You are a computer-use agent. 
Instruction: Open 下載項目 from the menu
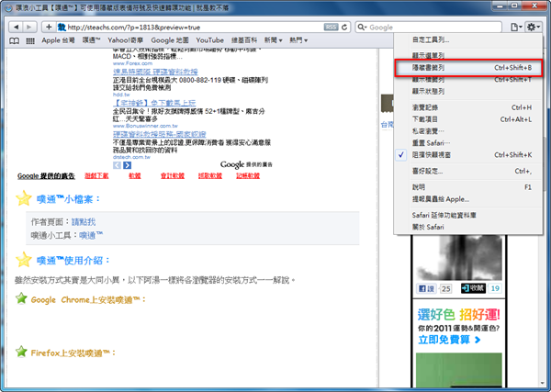(468, 119)
